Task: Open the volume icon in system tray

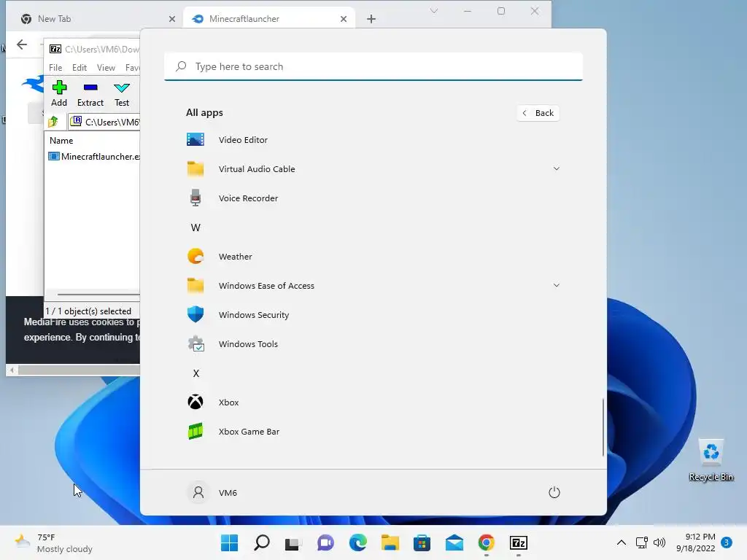Action: [659, 542]
